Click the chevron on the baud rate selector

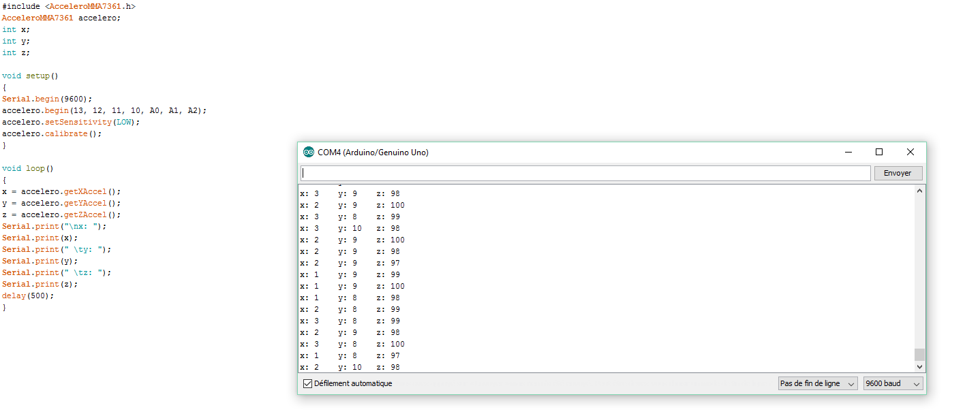click(x=917, y=383)
